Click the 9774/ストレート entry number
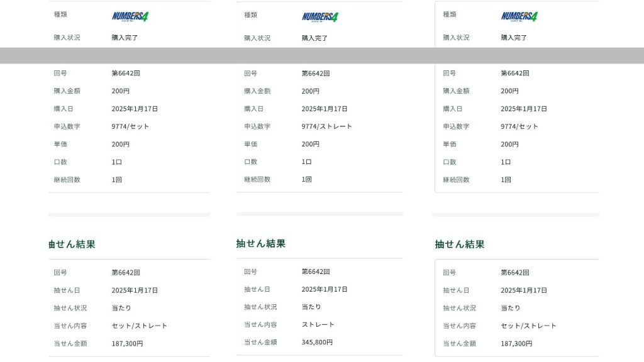Image resolution: width=644 pixels, height=362 pixels. (327, 126)
